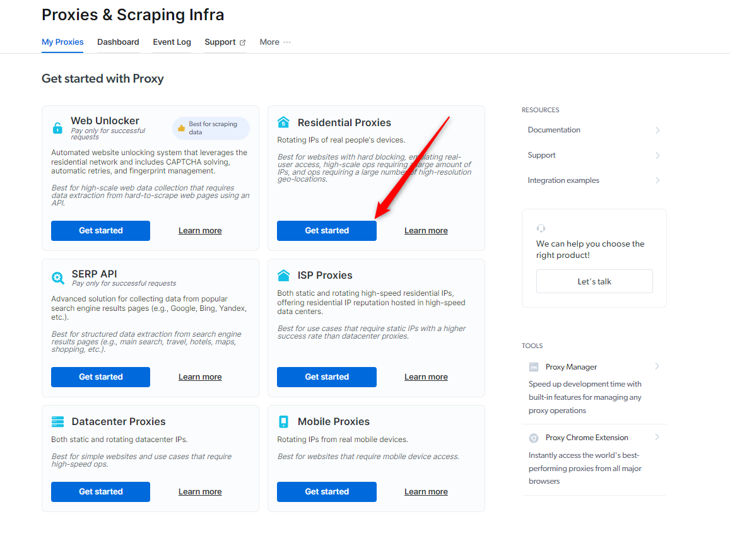Click the Proxy Manager PM icon
730x560 pixels.
(534, 367)
